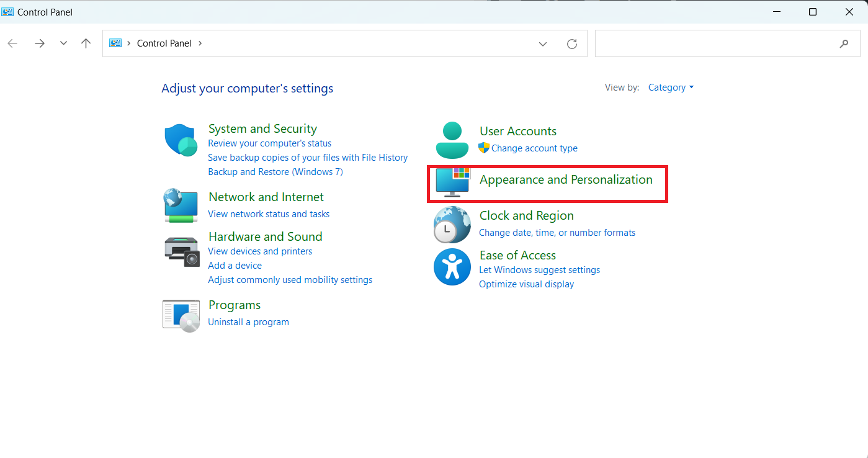Open Network and Internet category
Image resolution: width=868 pixels, height=458 pixels.
pyautogui.click(x=266, y=197)
